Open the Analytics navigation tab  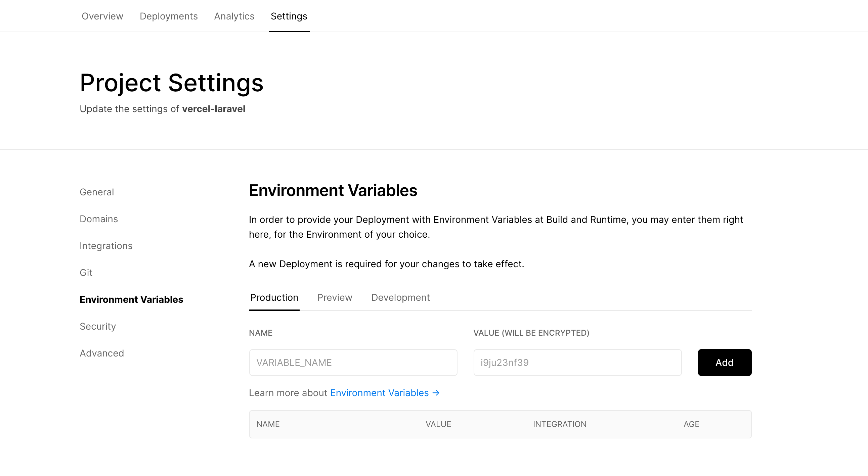click(233, 16)
